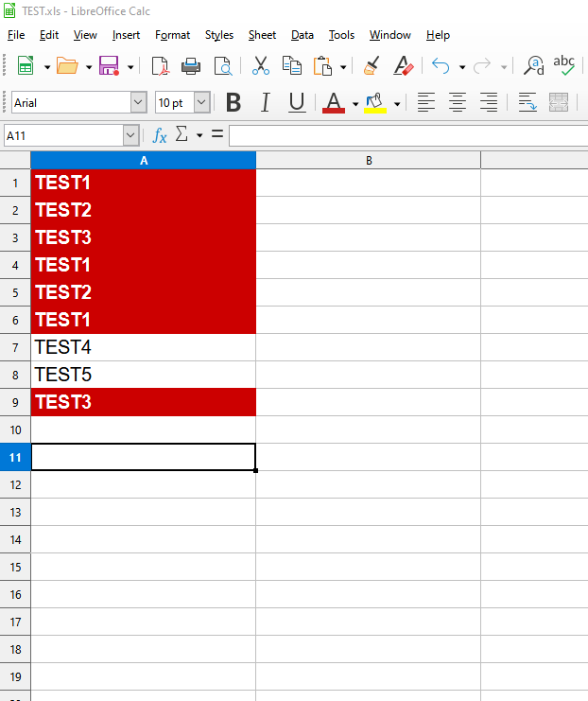Open the Data menu
588x701 pixels.
[x=303, y=35]
